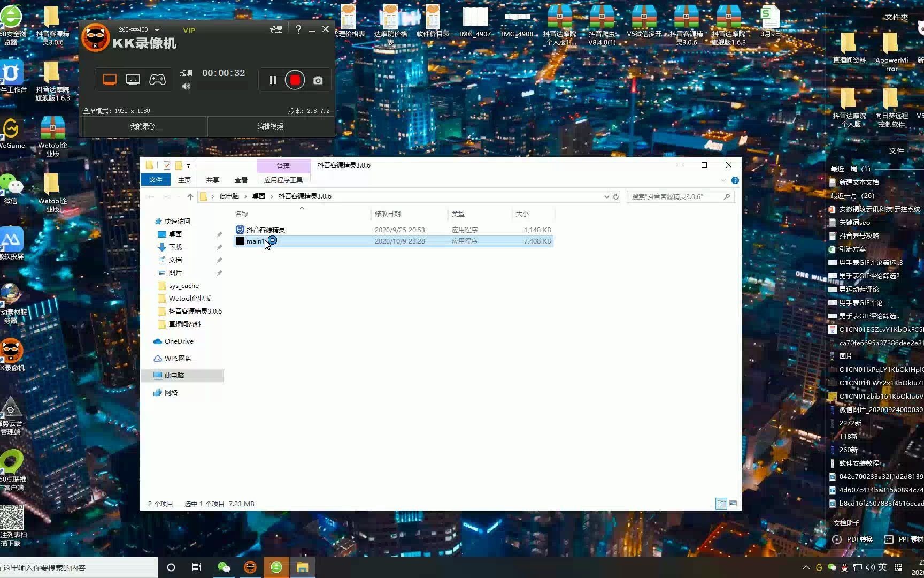
Task: Switch to the 共享 ribbon tab
Action: (x=213, y=180)
